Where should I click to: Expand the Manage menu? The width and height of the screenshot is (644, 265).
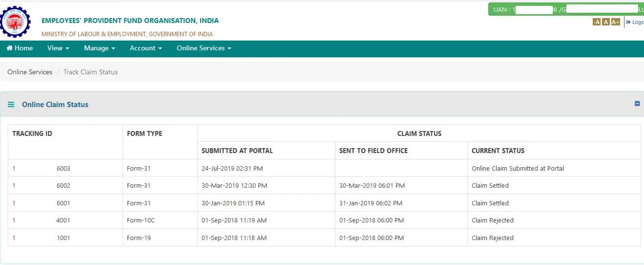point(100,48)
